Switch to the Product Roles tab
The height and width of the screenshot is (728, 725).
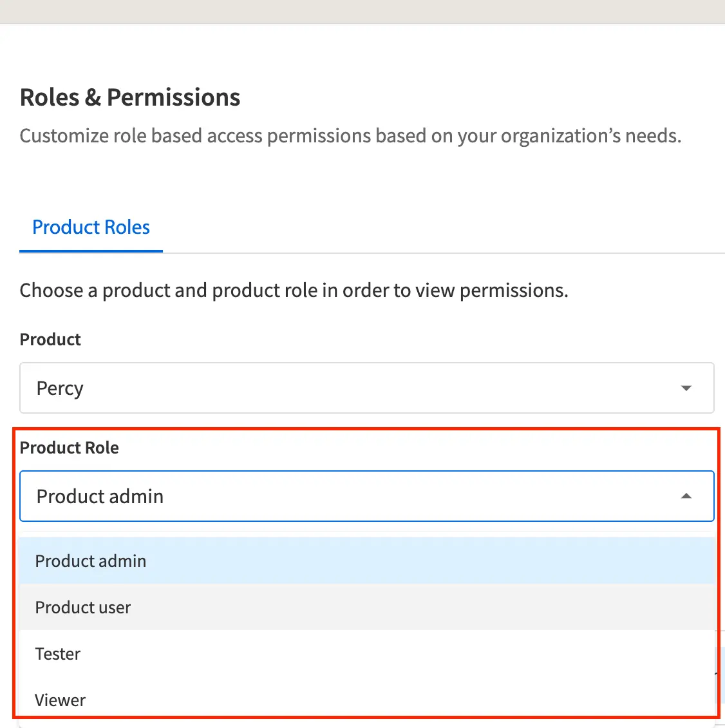[x=91, y=227]
